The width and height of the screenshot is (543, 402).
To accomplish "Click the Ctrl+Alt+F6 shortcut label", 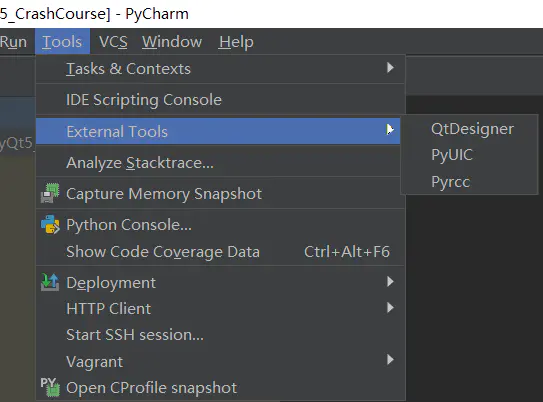I will click(x=347, y=252).
